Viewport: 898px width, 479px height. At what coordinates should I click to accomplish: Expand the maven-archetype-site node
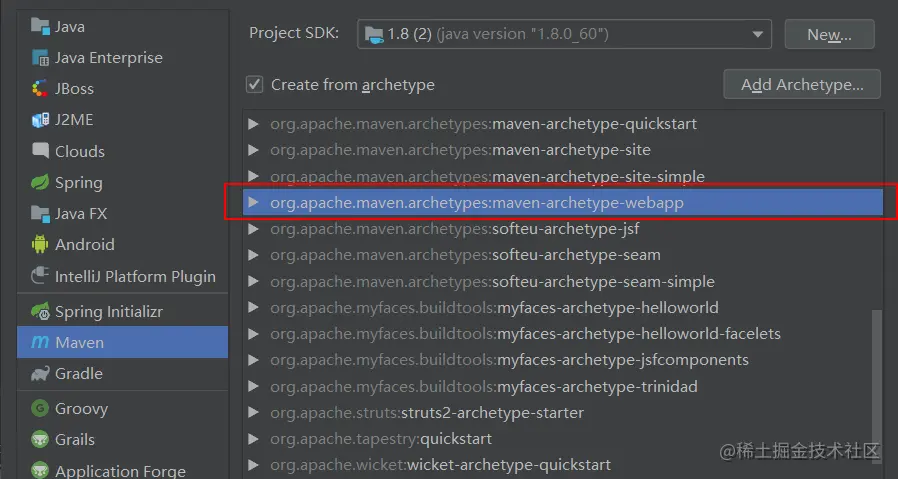[x=253, y=150]
